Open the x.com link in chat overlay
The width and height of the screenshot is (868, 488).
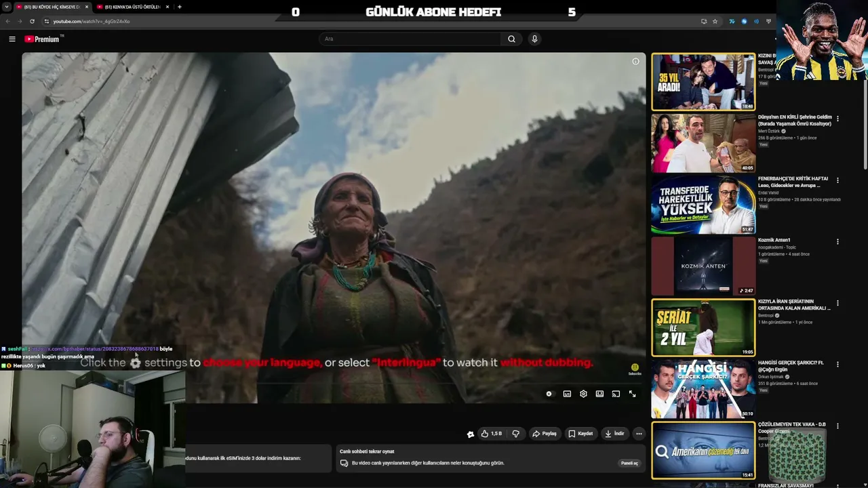click(x=95, y=349)
